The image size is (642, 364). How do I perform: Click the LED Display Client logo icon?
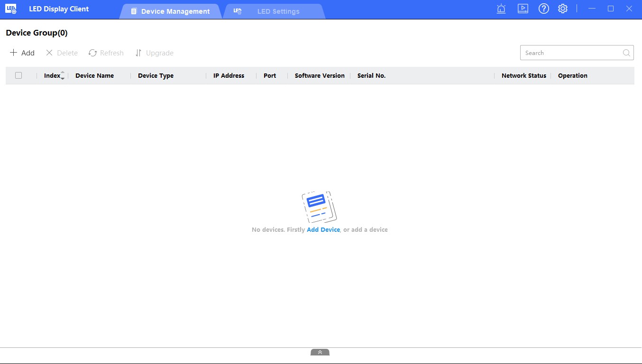[11, 9]
